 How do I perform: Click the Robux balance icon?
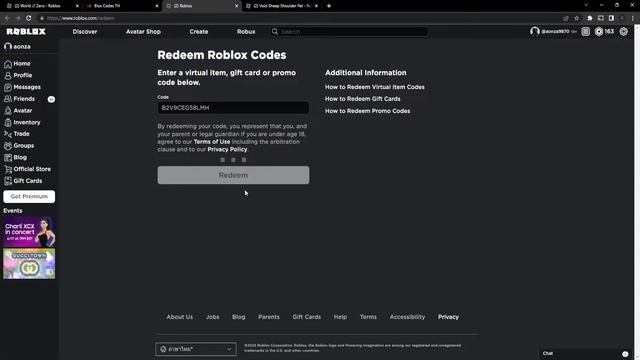click(x=599, y=31)
